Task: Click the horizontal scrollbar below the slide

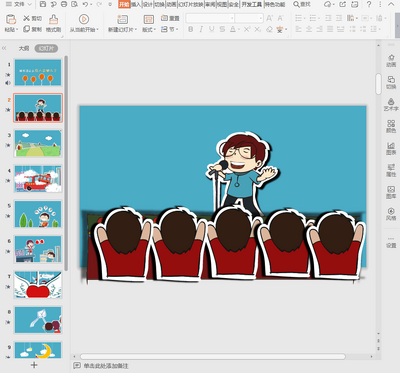Action: point(213,356)
